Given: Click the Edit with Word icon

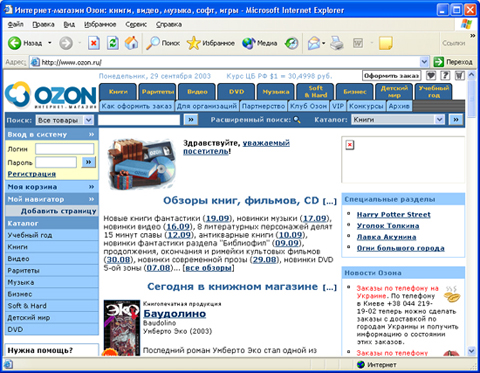Looking at the screenshot, I should point(358,43).
